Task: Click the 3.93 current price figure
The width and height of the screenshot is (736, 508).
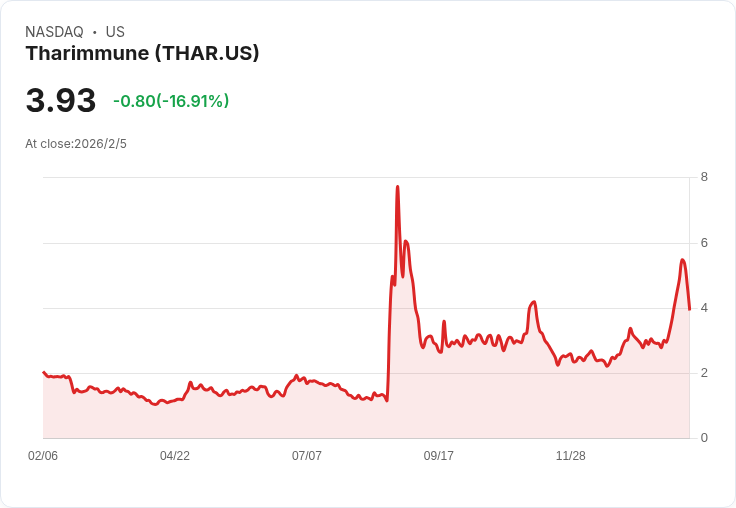Action: [61, 100]
